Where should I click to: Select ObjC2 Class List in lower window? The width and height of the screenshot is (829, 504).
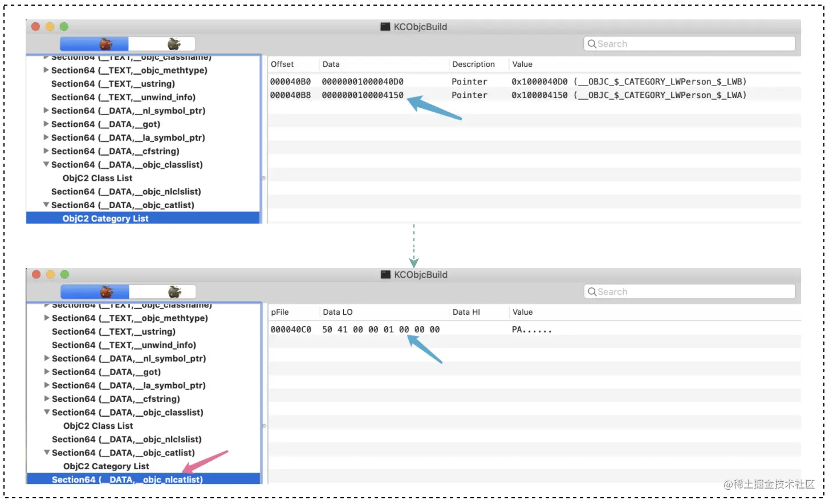[98, 426]
